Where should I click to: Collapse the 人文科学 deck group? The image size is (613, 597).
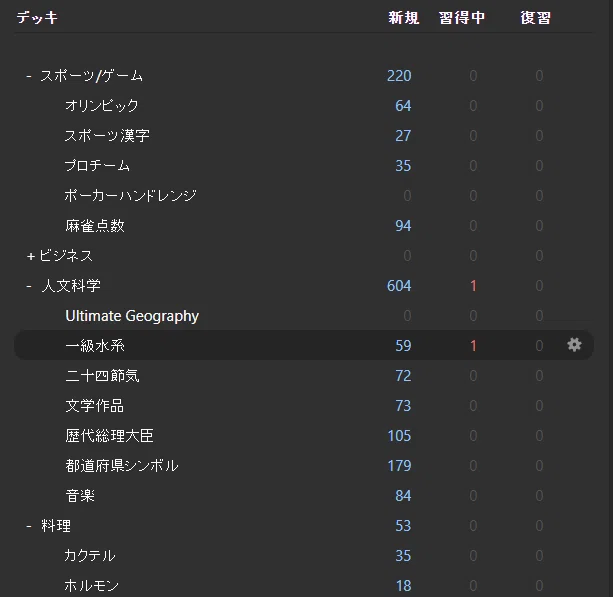click(x=29, y=286)
